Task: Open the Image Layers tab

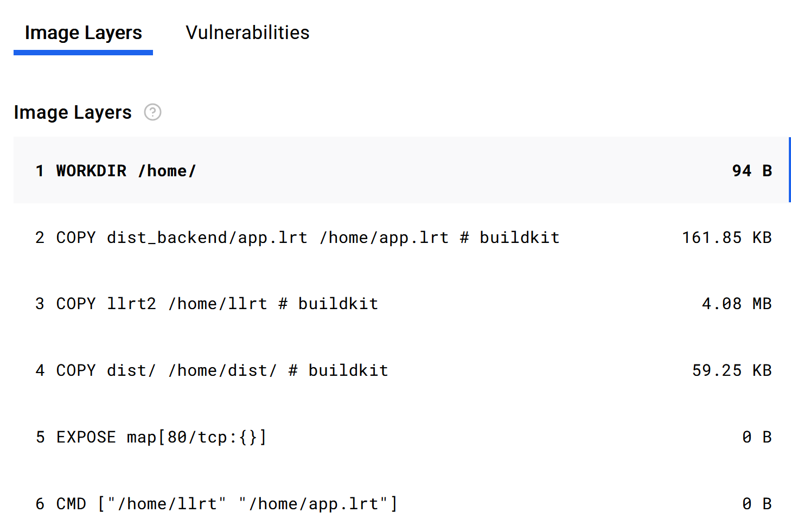Action: click(x=83, y=33)
